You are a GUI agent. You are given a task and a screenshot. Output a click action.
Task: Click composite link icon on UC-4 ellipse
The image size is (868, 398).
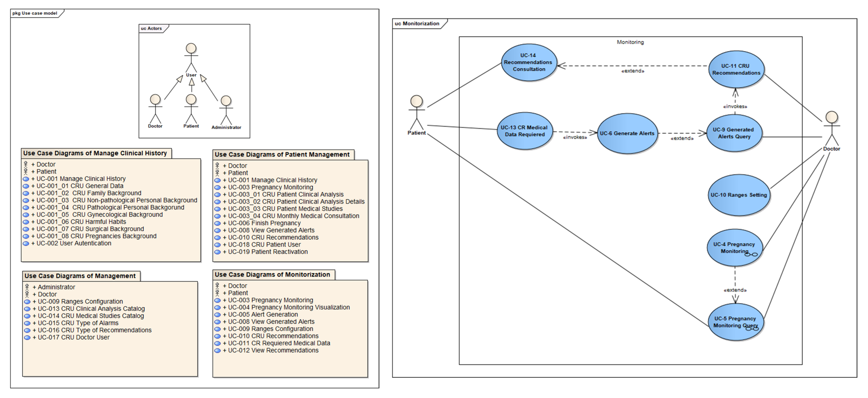(x=751, y=254)
